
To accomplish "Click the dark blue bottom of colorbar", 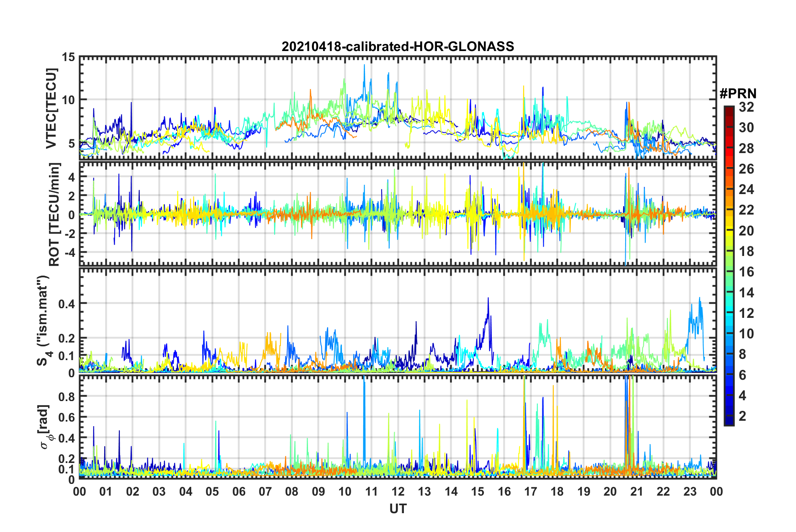I will pos(729,422).
